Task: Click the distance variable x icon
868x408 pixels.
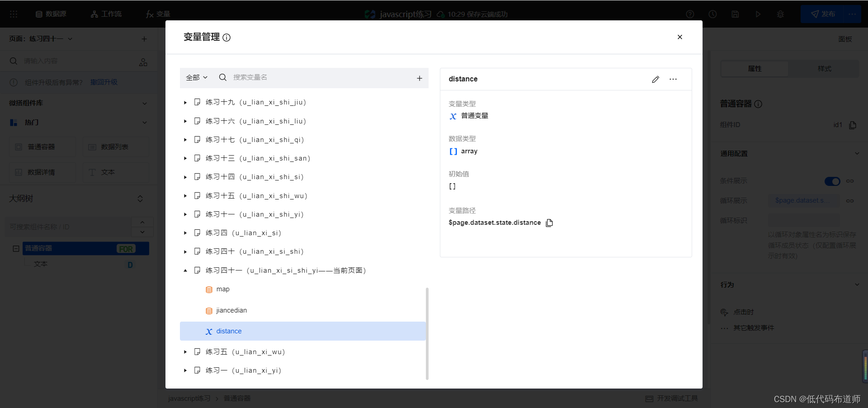Action: click(209, 332)
